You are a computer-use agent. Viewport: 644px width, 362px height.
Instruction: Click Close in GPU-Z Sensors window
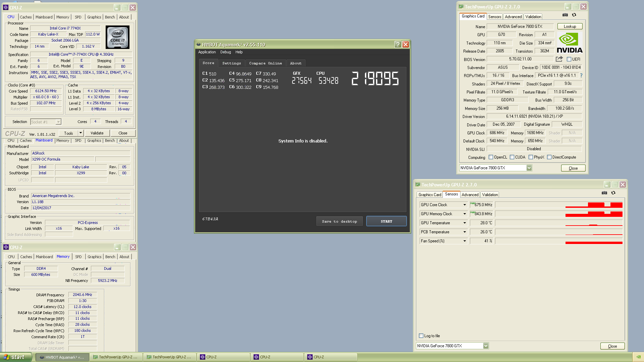pos(612,346)
